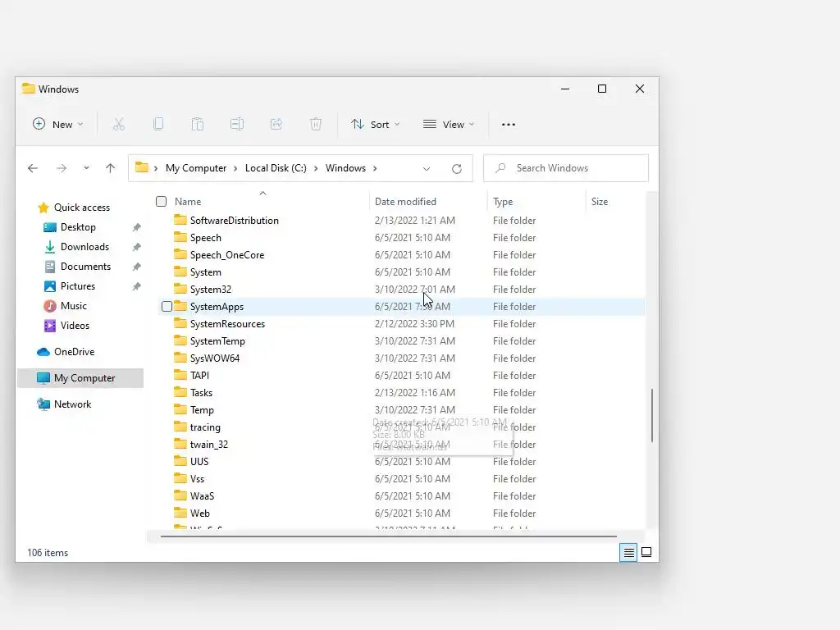Click the Copy icon in toolbar
The image size is (840, 630).
click(158, 125)
